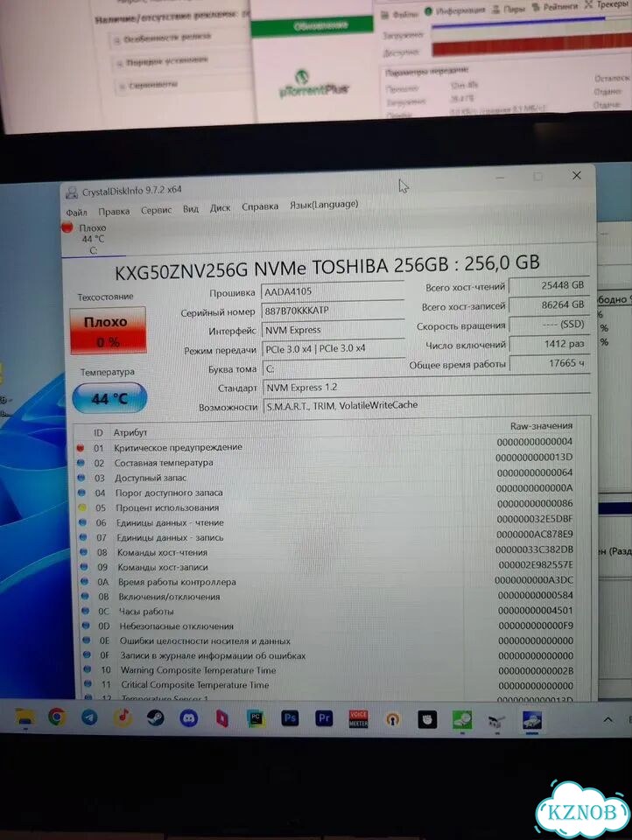The image size is (632, 840).
Task: Switch to Информация tab in the torrent window
Action: pos(455,10)
